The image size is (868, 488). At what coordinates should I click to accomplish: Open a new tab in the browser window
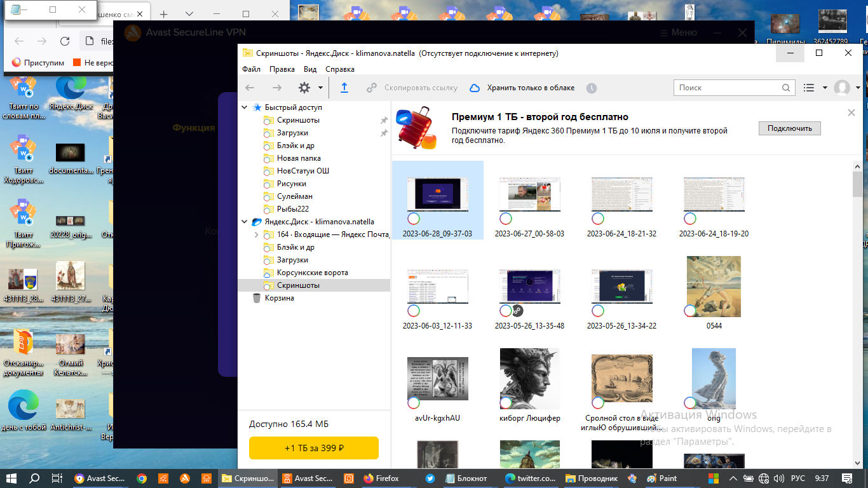[163, 14]
